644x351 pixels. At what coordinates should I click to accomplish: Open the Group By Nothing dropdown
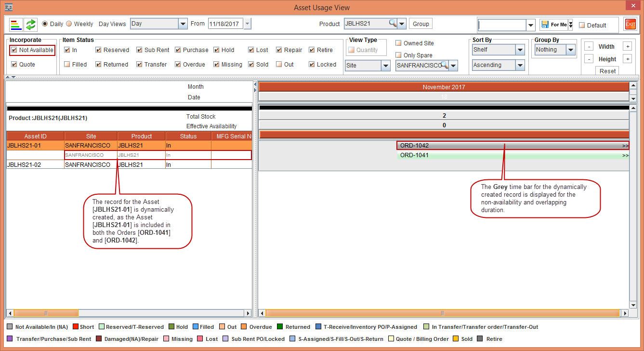pos(570,50)
